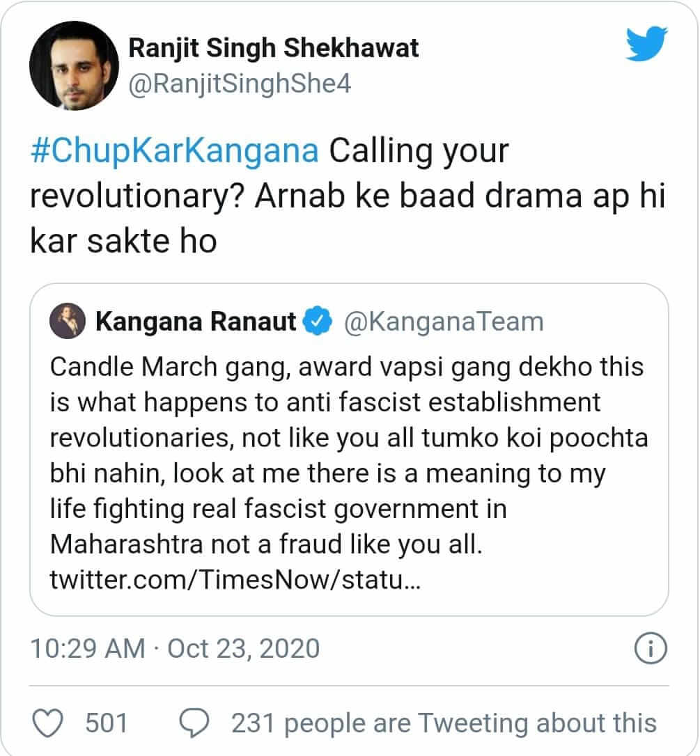The image size is (700, 756).
Task: Click 'Calling your' text after the hashtag
Action: click(x=419, y=152)
